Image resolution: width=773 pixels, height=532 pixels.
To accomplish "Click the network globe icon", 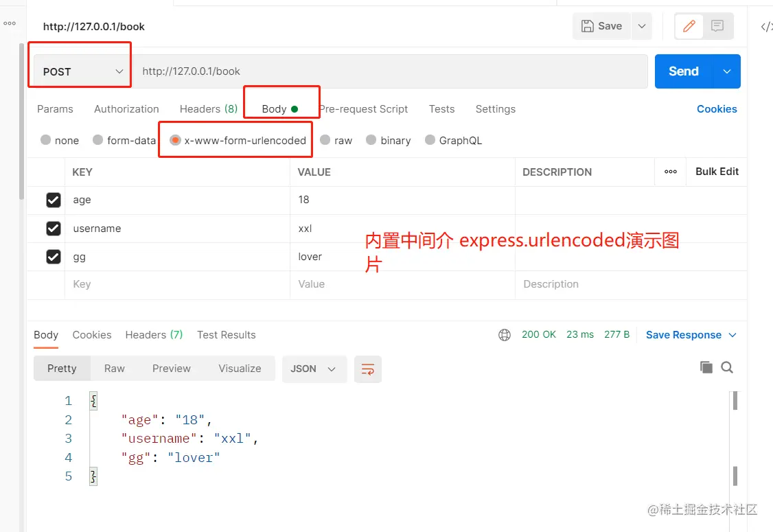I will pyautogui.click(x=505, y=335).
